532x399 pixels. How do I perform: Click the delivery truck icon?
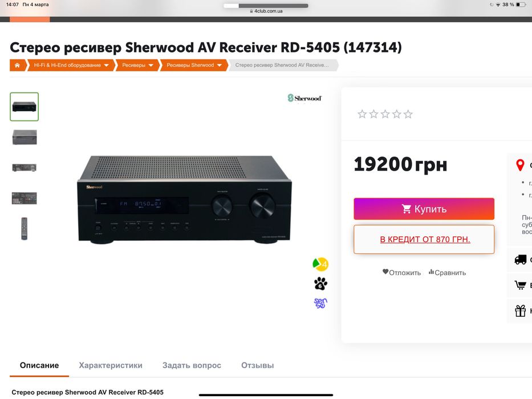coord(521,260)
